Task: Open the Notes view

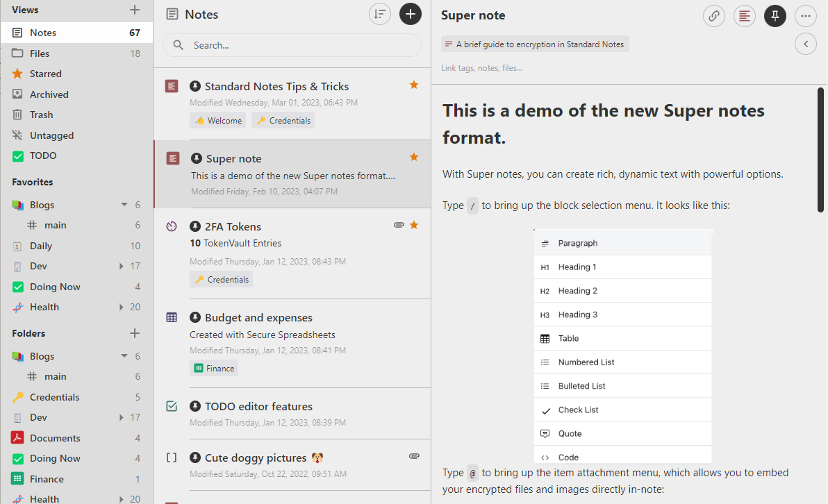Action: [76, 33]
